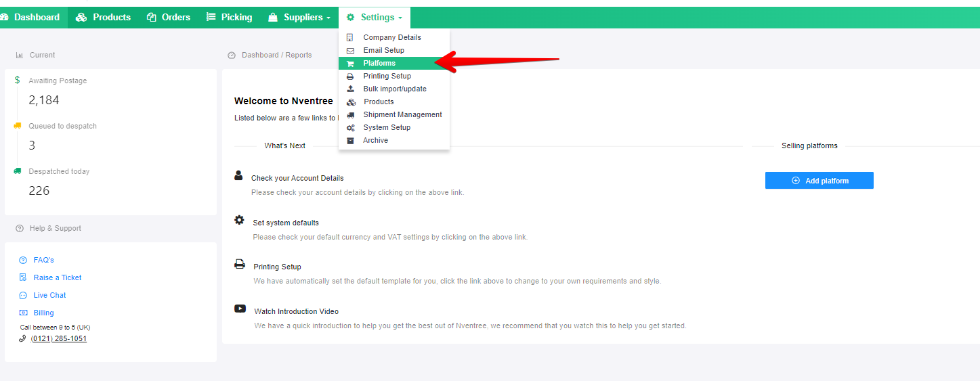Select Company Details from Settings menu
This screenshot has width=980, height=381.
coord(394,37)
